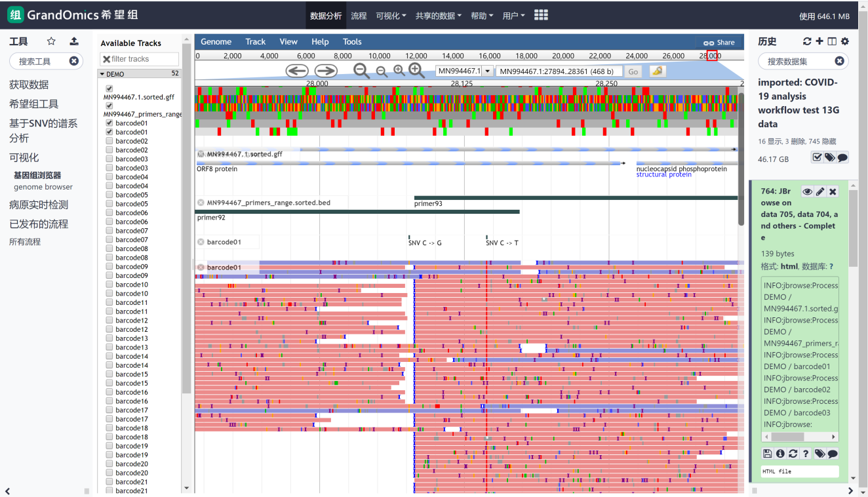
Task: Close the barcode01 SNV track
Action: tap(201, 242)
